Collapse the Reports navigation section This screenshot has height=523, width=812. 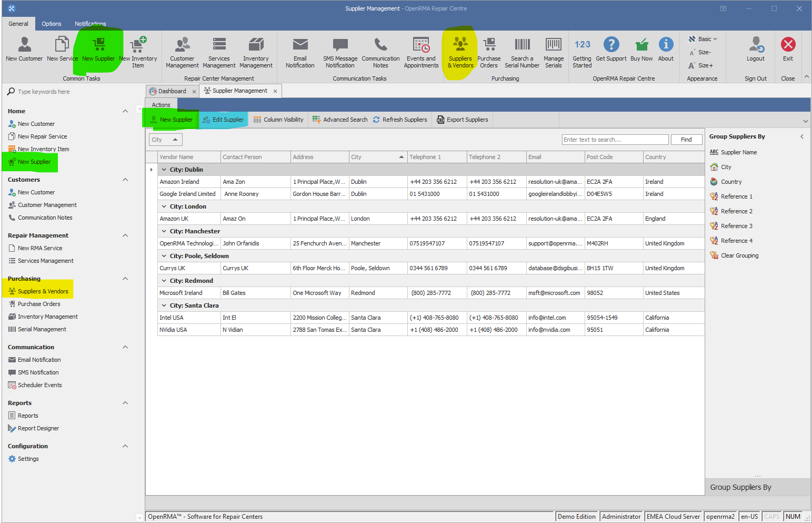tap(125, 403)
